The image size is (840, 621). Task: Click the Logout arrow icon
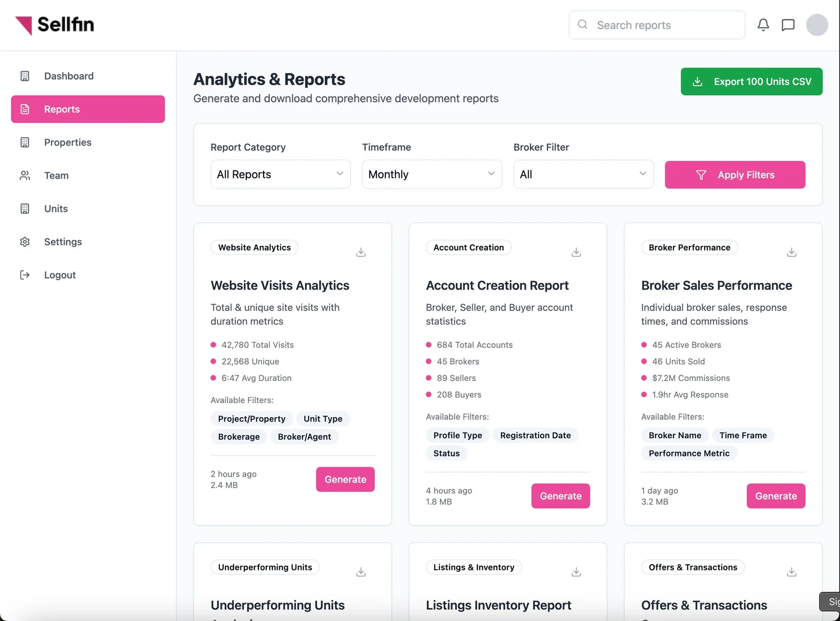pos(25,275)
